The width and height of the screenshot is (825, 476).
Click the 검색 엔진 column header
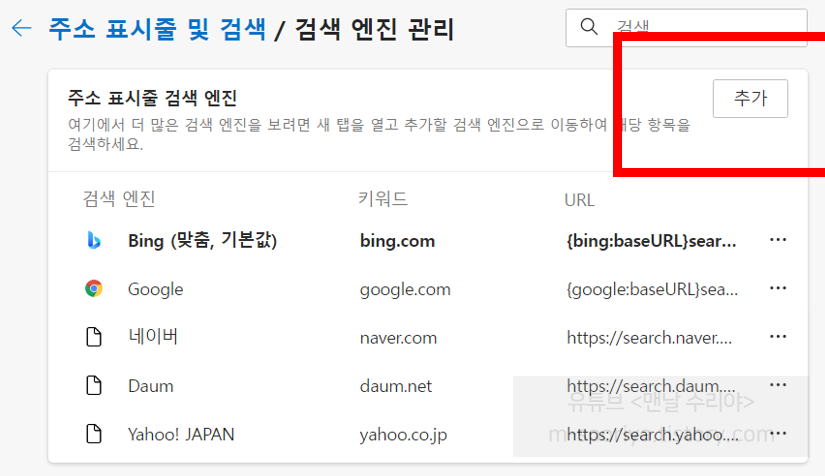click(x=119, y=199)
